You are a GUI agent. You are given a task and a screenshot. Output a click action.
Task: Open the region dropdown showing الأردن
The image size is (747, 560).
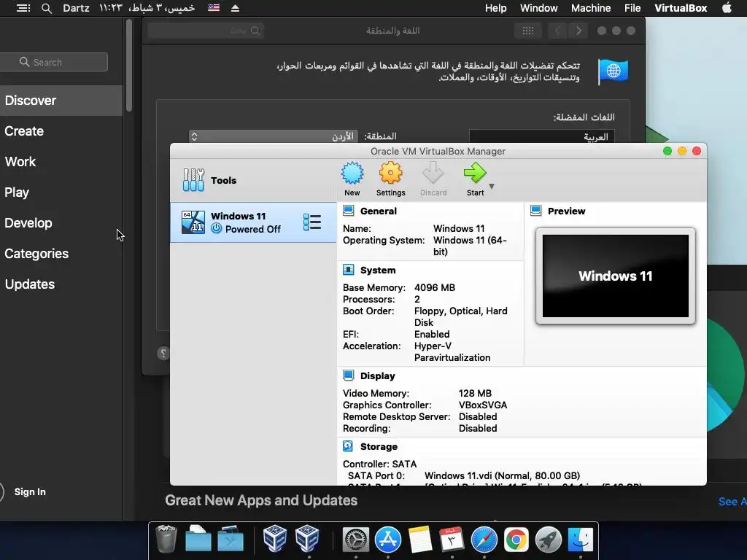[274, 136]
